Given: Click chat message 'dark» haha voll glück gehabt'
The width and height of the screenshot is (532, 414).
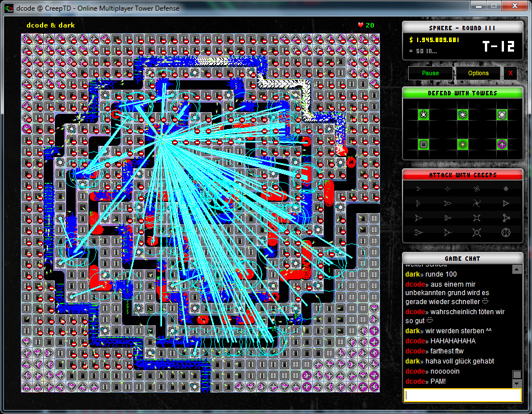Looking at the screenshot, I should pyautogui.click(x=450, y=361).
